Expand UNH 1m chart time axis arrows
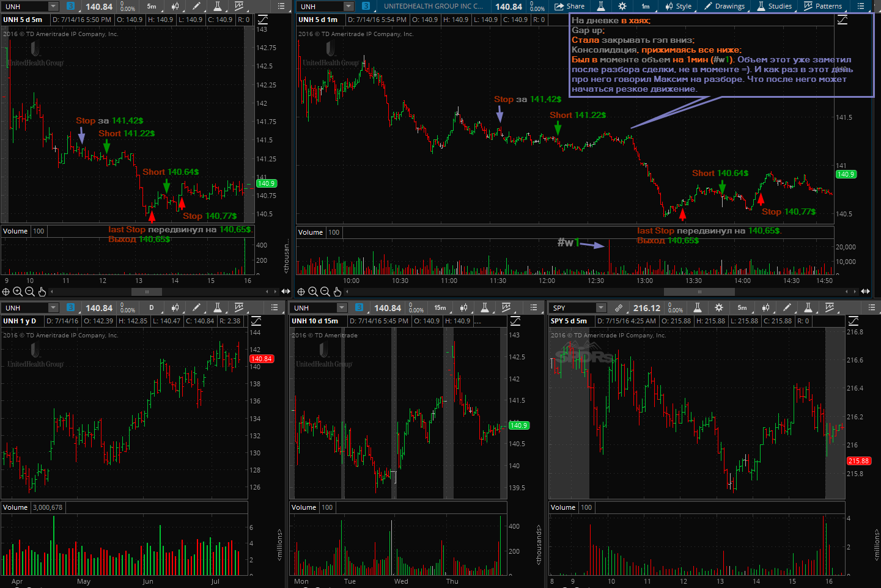881x588 pixels. 865,292
